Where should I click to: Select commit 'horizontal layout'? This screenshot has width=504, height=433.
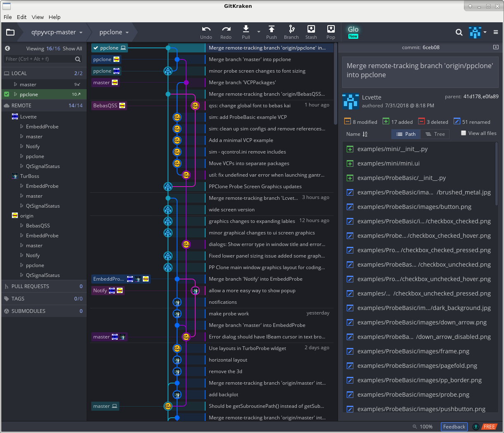click(x=228, y=360)
